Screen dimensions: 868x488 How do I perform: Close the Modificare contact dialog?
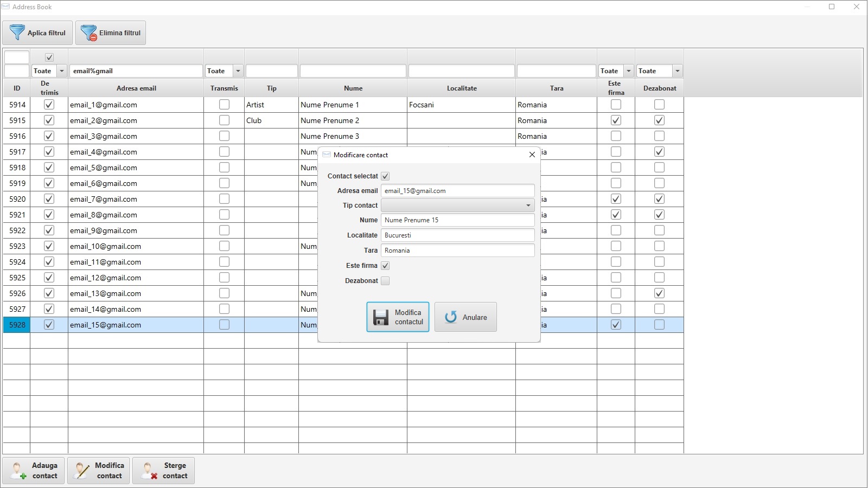pyautogui.click(x=532, y=155)
